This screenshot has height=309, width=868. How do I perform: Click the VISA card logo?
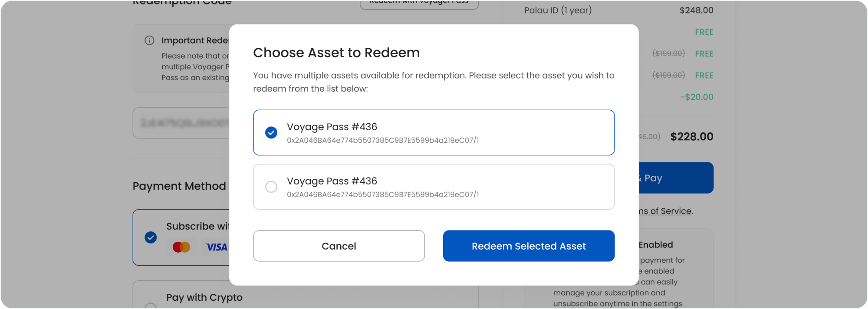[216, 247]
